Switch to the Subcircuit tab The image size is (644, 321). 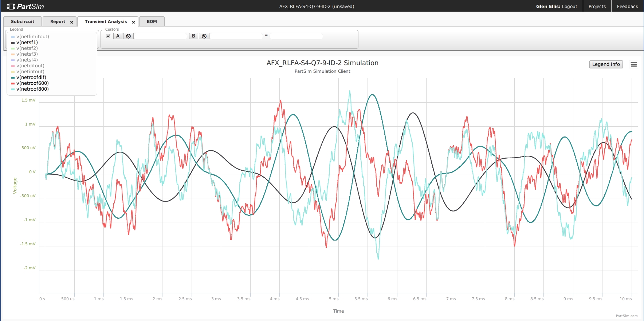tap(23, 21)
